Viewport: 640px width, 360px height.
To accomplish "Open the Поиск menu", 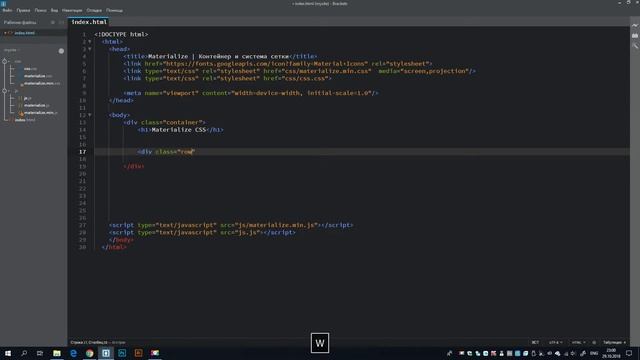I will 40,10.
